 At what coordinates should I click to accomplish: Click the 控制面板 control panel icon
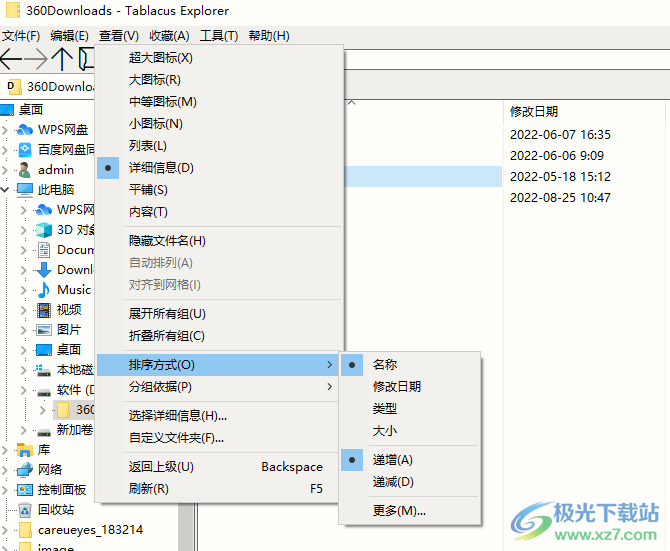(25, 490)
